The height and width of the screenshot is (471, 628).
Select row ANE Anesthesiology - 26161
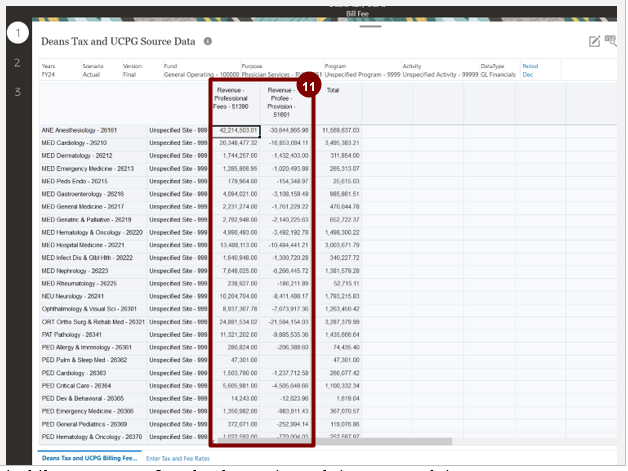click(x=79, y=131)
